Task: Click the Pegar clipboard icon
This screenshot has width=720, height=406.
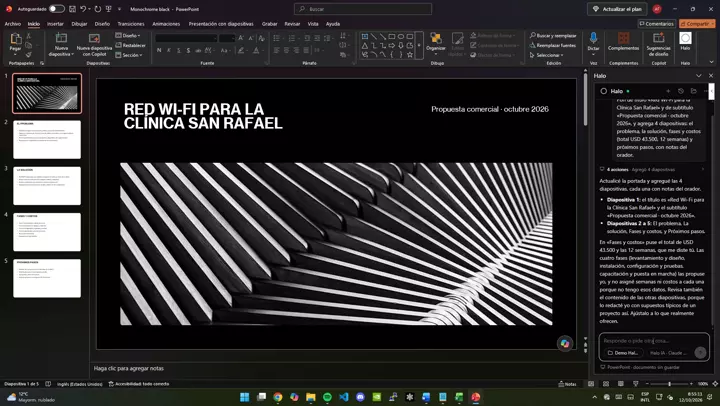Action: coord(16,39)
